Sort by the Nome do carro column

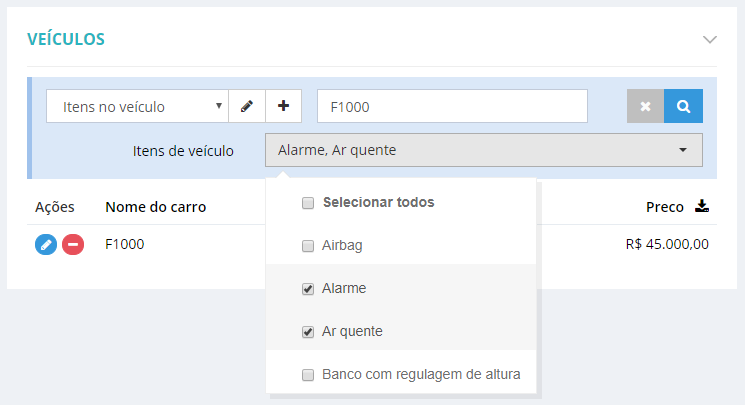coord(155,207)
